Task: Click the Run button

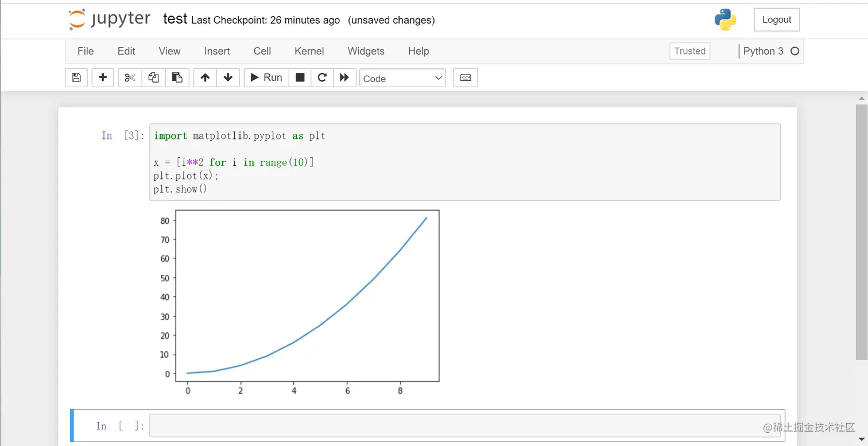Action: [x=266, y=77]
